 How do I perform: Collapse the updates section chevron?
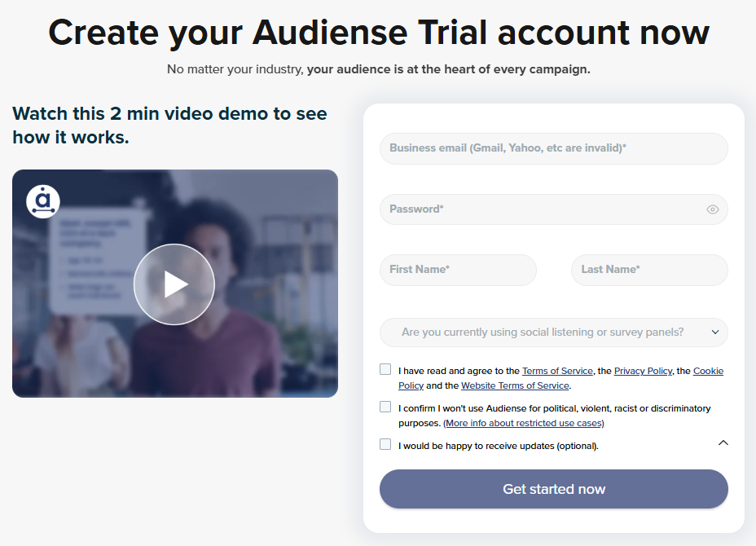click(723, 443)
